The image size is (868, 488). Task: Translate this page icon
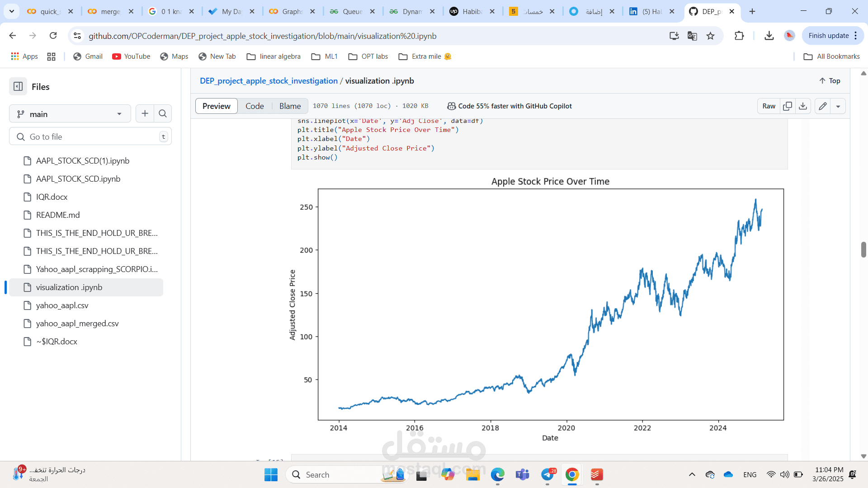click(692, 36)
